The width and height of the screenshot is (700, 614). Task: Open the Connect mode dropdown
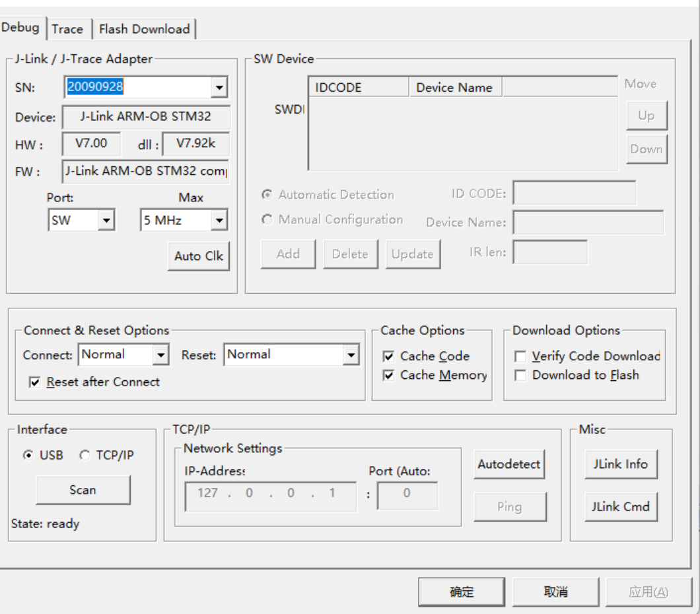click(160, 355)
